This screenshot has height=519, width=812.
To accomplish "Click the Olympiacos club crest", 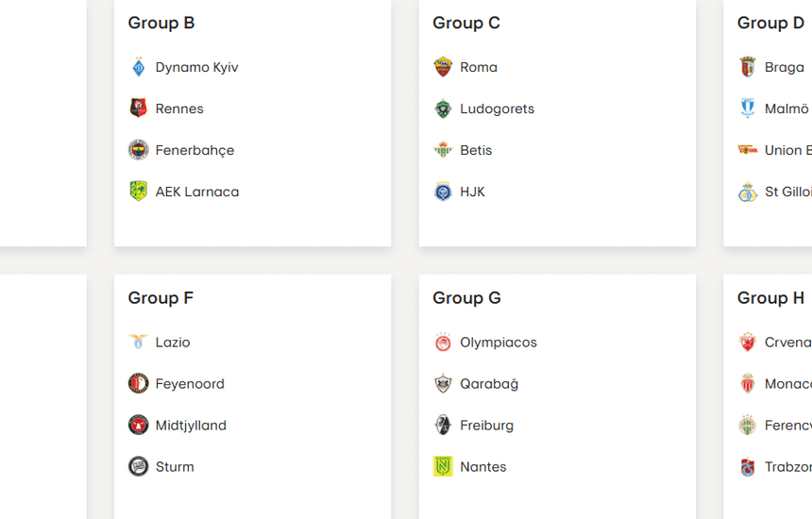I will point(443,343).
